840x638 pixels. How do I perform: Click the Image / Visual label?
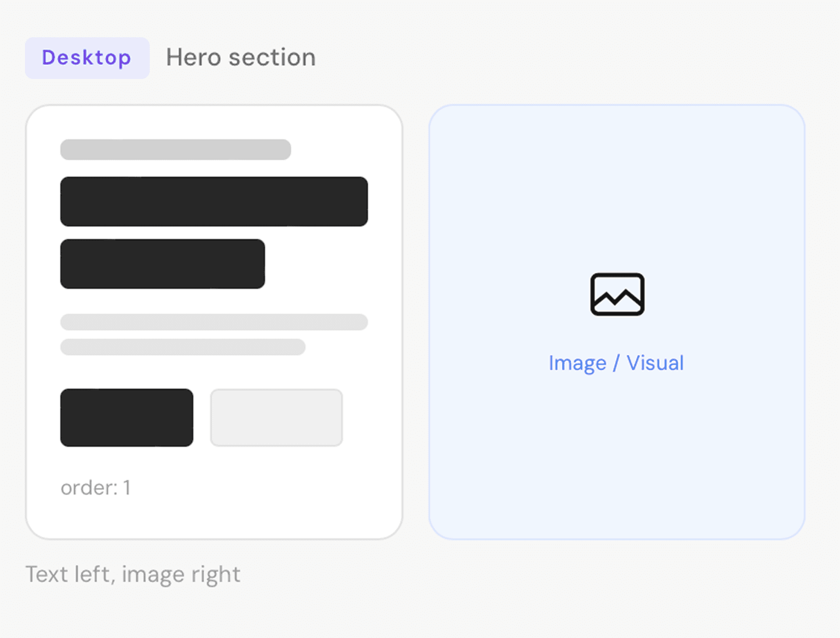[x=616, y=363]
